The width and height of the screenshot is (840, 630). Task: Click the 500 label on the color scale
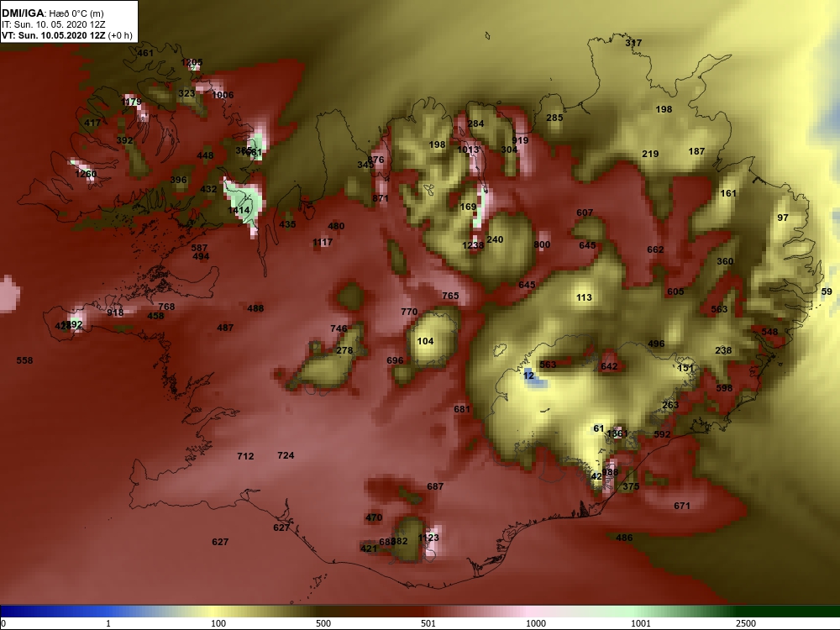(323, 623)
